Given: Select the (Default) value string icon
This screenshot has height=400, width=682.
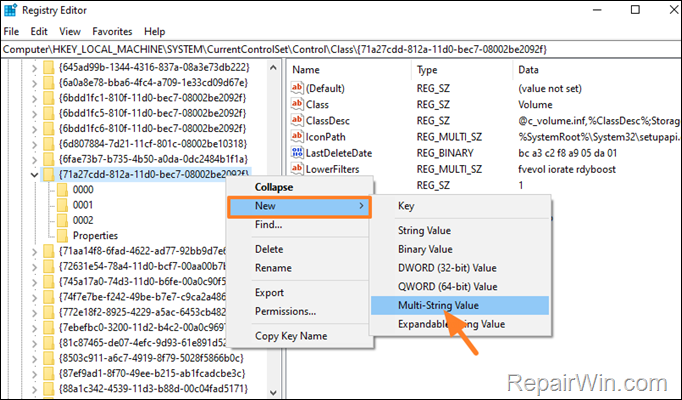Looking at the screenshot, I should click(x=297, y=88).
